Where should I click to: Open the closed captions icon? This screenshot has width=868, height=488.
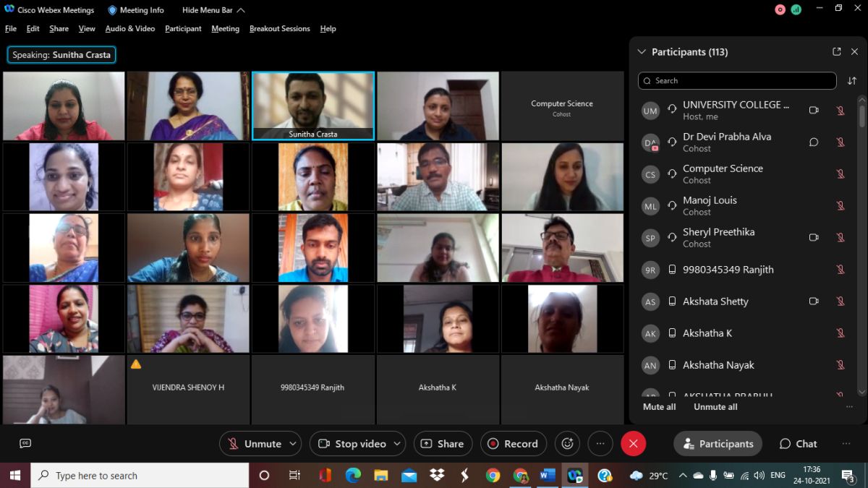[x=25, y=444]
